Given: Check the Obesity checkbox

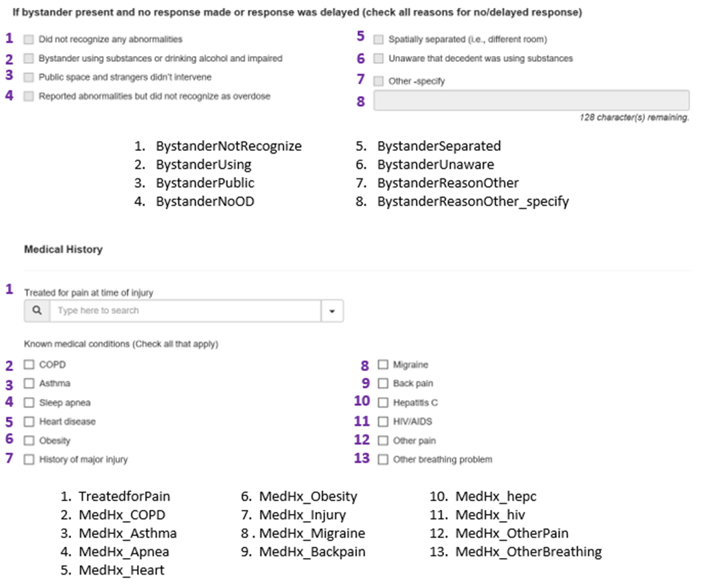Looking at the screenshot, I should 29,440.
